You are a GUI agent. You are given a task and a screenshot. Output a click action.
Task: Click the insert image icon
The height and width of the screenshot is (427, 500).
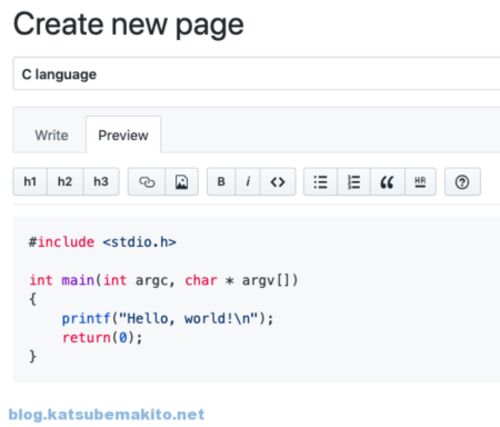(182, 182)
